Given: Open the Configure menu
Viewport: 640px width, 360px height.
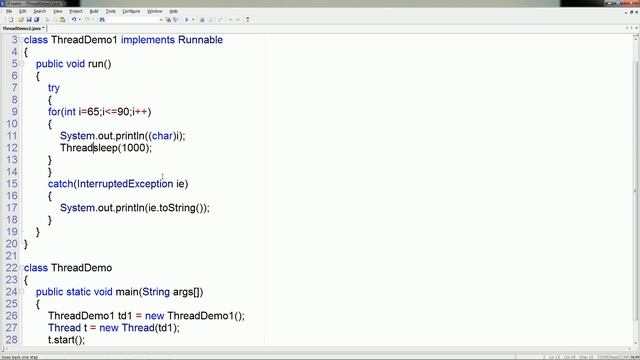Looking at the screenshot, I should pyautogui.click(x=131, y=11).
